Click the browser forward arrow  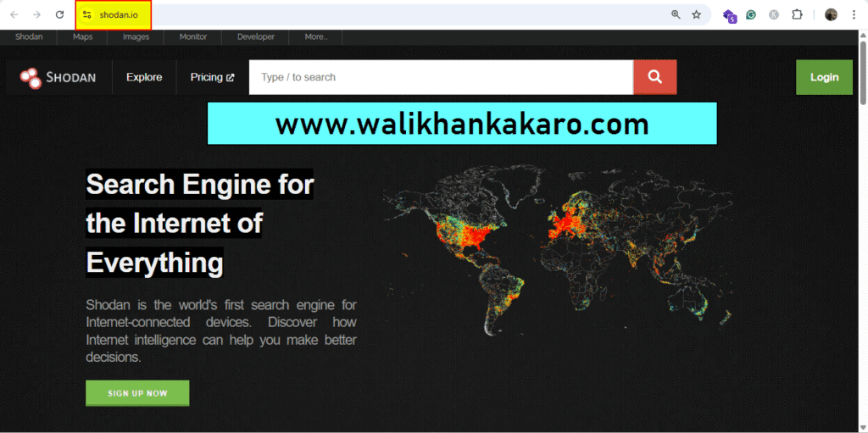click(36, 15)
